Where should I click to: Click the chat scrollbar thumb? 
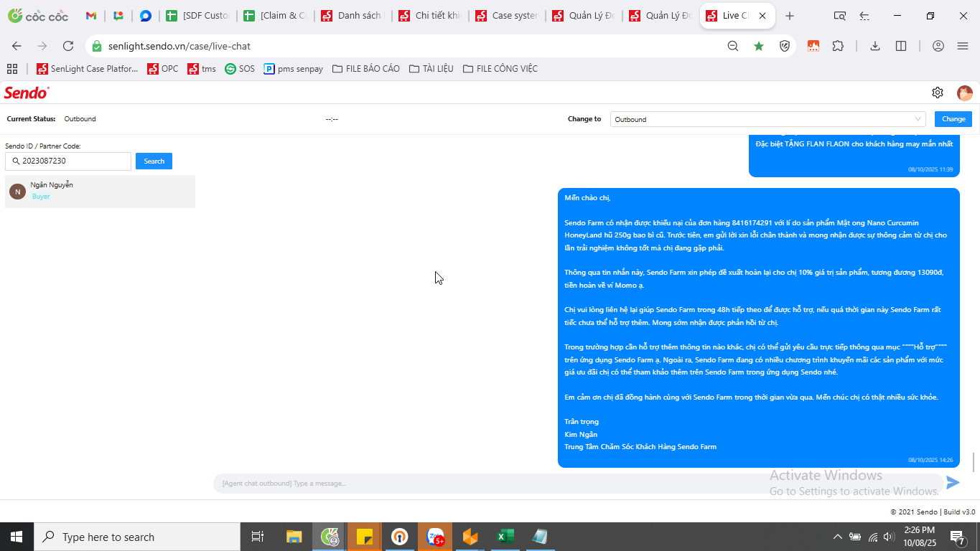tap(974, 463)
